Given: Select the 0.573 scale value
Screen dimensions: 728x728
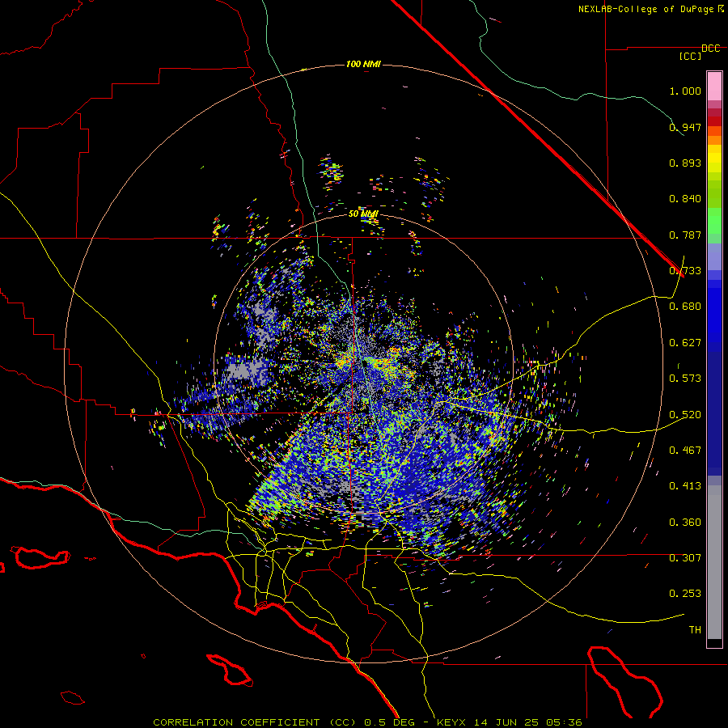Looking at the screenshot, I should [x=685, y=379].
